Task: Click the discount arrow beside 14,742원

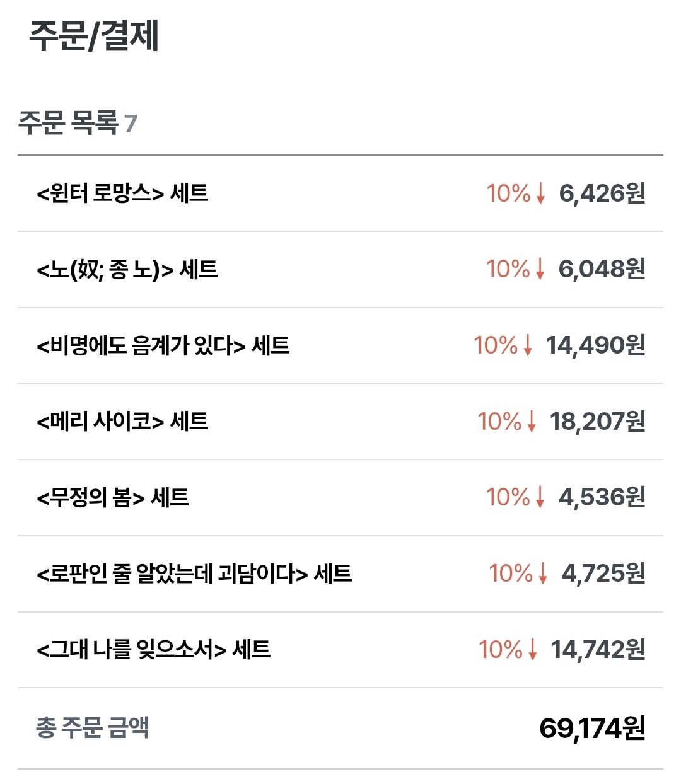Action: pos(533,650)
